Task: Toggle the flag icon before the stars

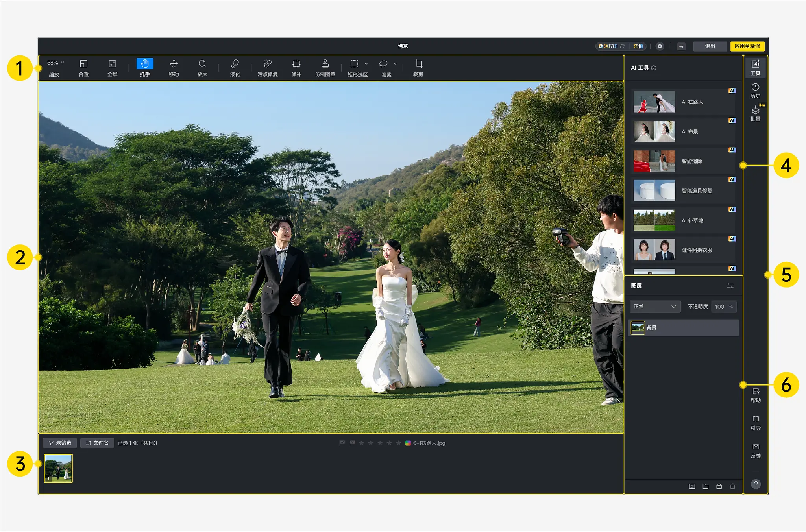Action: pos(352,443)
